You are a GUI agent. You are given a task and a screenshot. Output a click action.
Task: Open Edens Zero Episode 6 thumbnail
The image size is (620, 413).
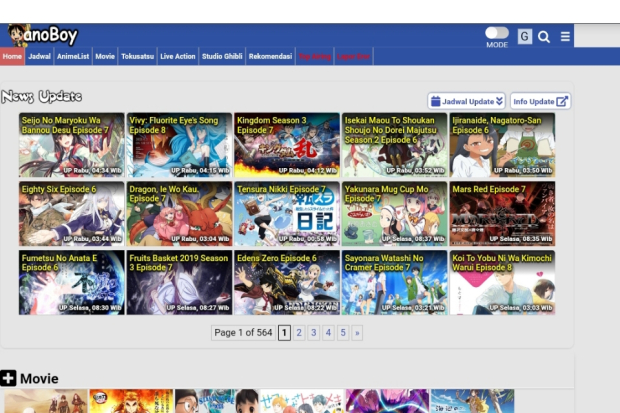[287, 282]
